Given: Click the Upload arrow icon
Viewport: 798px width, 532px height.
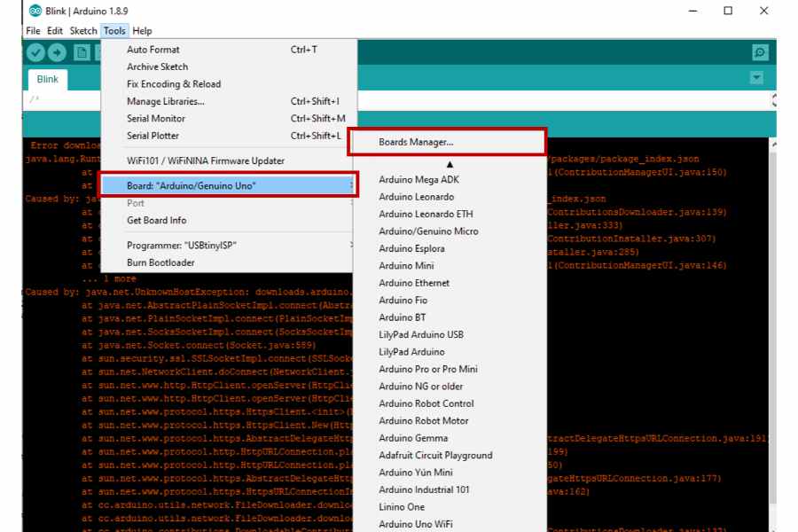Looking at the screenshot, I should (57, 52).
